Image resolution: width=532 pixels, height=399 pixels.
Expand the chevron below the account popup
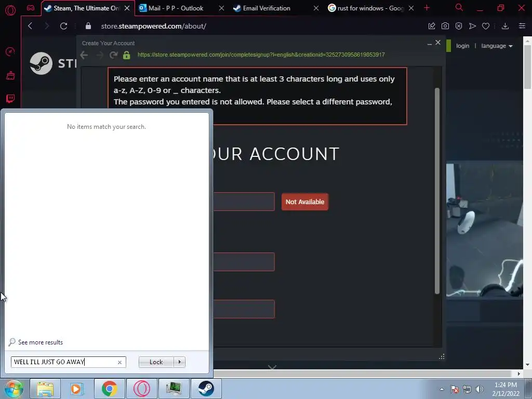point(272,367)
